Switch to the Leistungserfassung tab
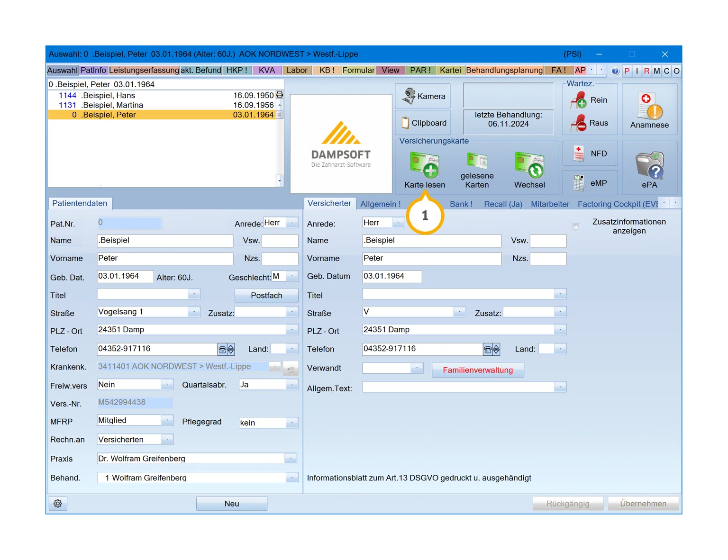The width and height of the screenshot is (728, 560). coord(144,70)
